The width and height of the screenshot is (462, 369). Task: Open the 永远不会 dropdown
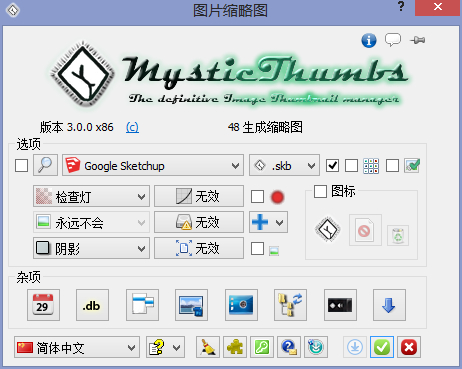click(x=91, y=222)
